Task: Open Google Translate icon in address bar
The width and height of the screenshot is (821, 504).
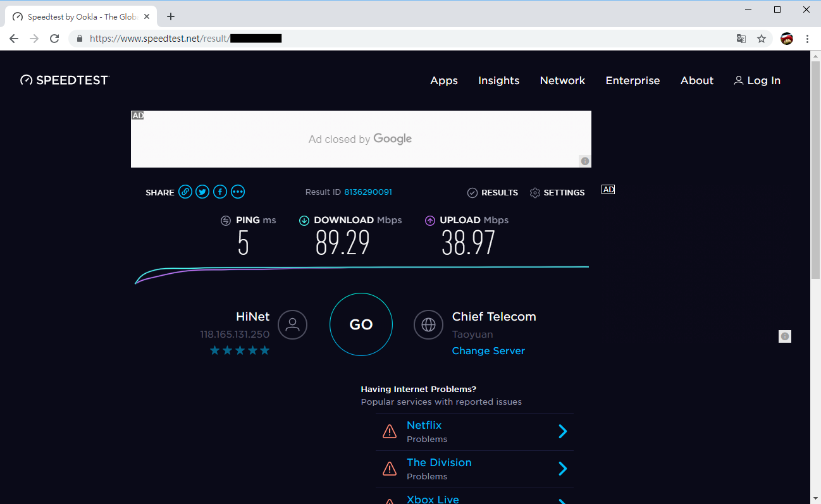Action: (741, 39)
